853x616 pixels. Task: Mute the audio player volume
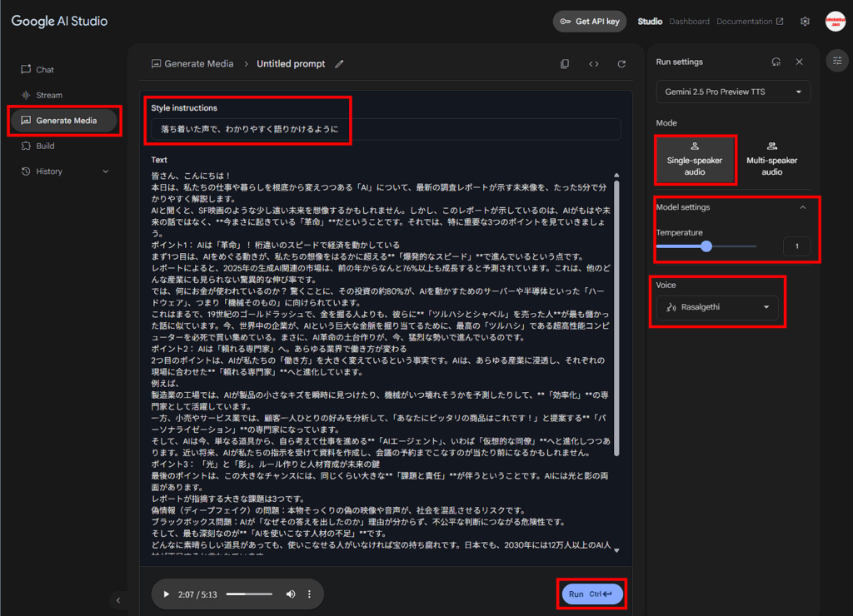click(x=291, y=594)
